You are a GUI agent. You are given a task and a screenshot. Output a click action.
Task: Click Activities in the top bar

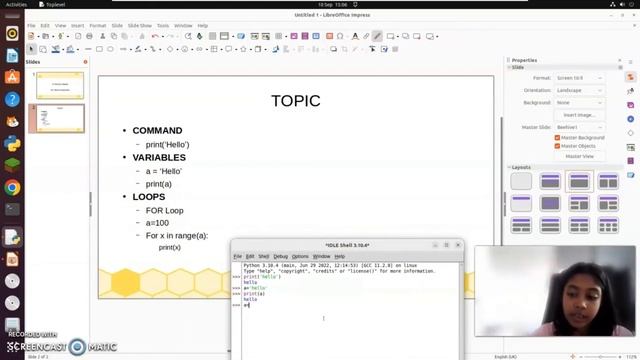pos(16,4)
